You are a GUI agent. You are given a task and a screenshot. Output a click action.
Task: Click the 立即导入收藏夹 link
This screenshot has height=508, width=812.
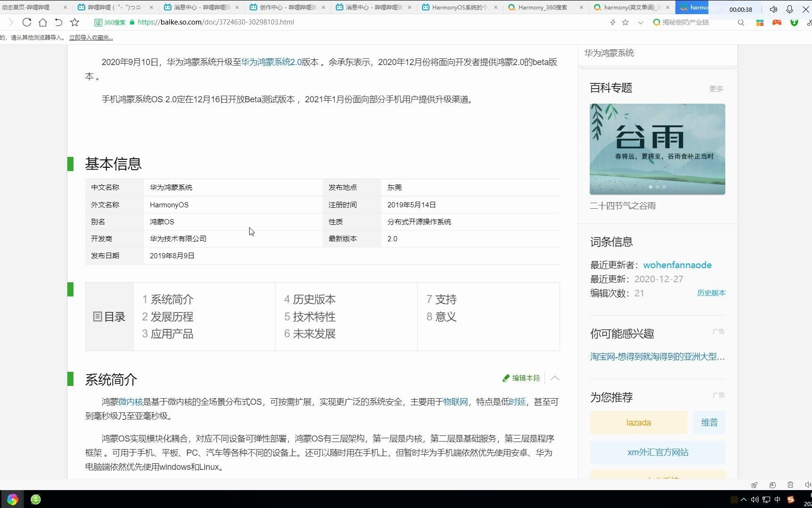pyautogui.click(x=91, y=38)
